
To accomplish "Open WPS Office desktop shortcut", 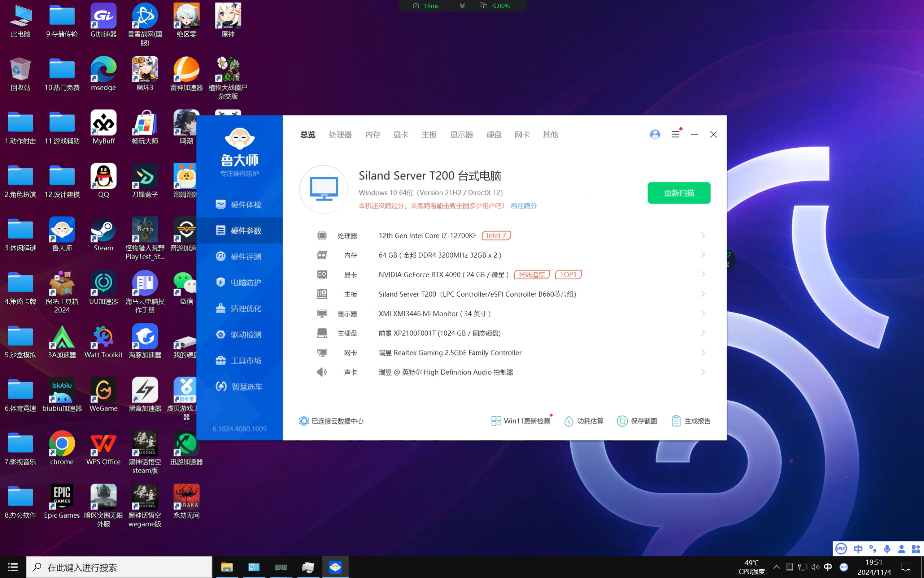I will [x=104, y=448].
